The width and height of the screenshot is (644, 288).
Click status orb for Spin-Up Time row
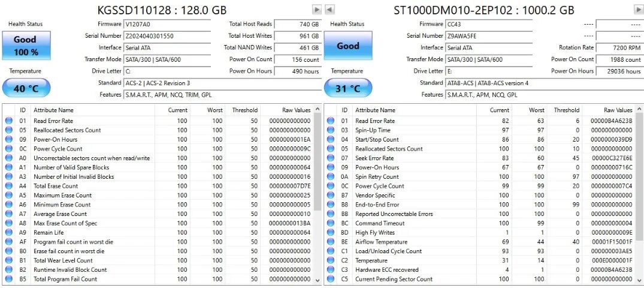coord(331,130)
